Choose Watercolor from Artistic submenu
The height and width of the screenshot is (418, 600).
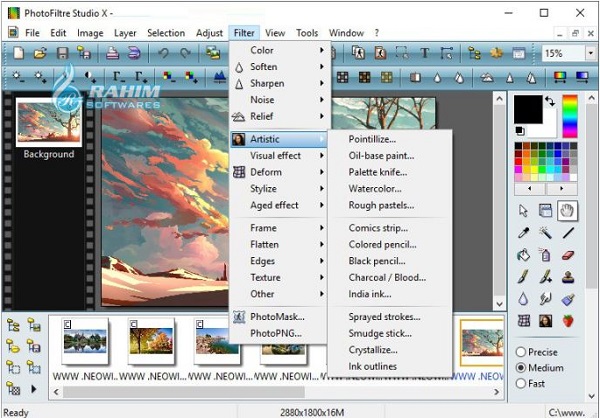(x=375, y=188)
